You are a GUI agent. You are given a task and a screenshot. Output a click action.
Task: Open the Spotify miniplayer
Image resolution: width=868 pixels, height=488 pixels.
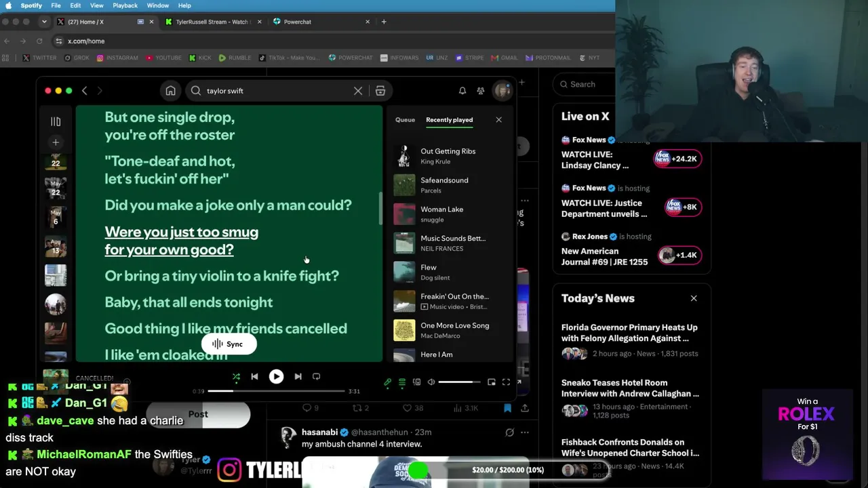click(492, 382)
